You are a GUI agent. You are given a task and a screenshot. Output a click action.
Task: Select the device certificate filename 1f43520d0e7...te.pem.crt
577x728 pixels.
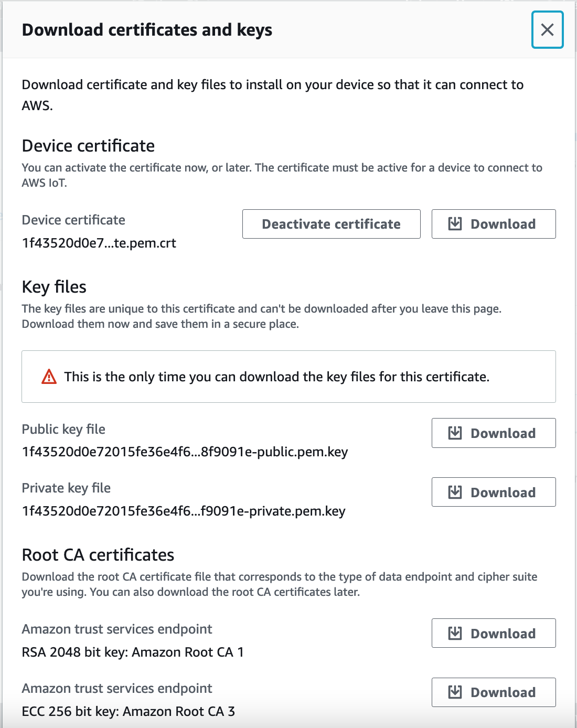tap(99, 243)
